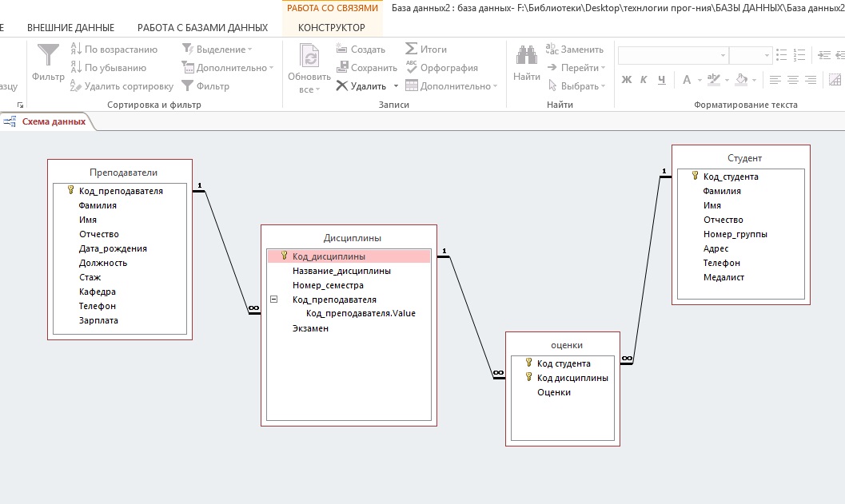Toggle underline Ч formatting
845x504 pixels.
(x=662, y=80)
